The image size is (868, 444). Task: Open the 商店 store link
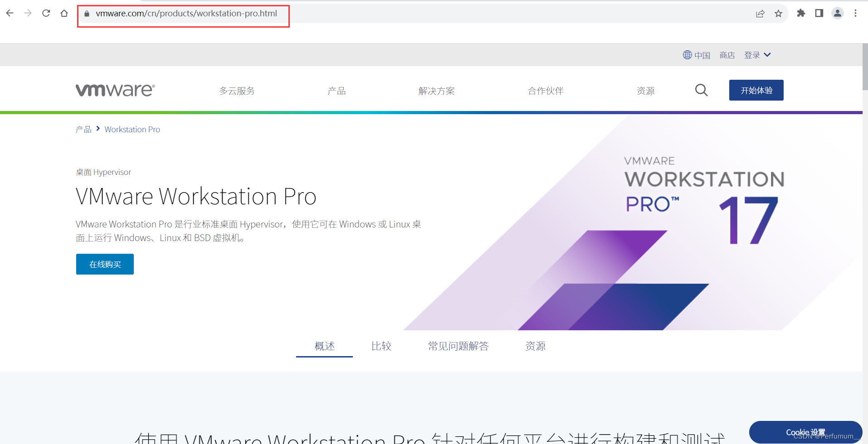coord(727,55)
